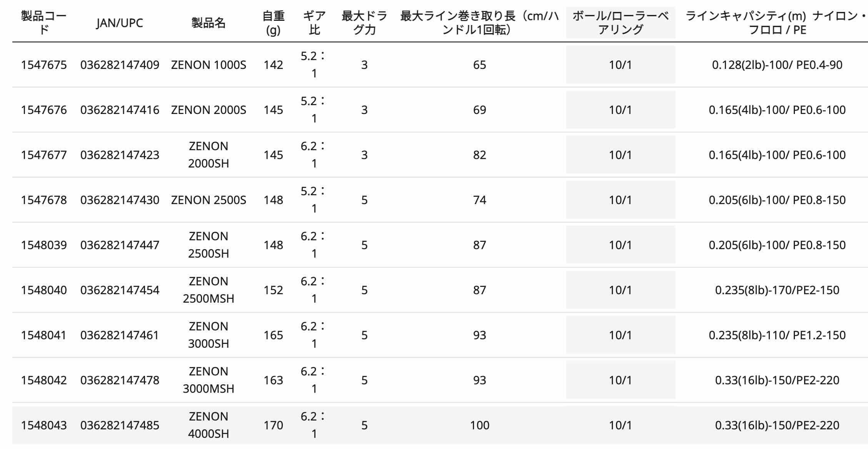Click the ZENON 3000MSH name cell
868x449 pixels.
pos(208,380)
